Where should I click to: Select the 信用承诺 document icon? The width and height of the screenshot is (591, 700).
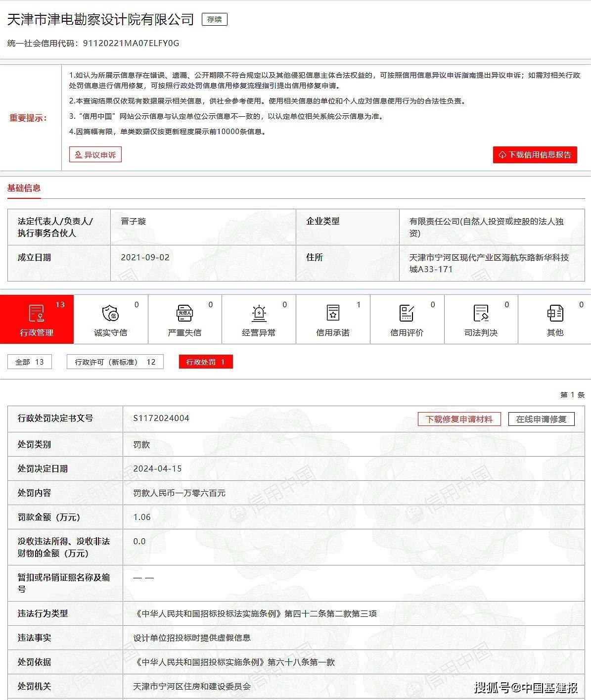point(333,313)
